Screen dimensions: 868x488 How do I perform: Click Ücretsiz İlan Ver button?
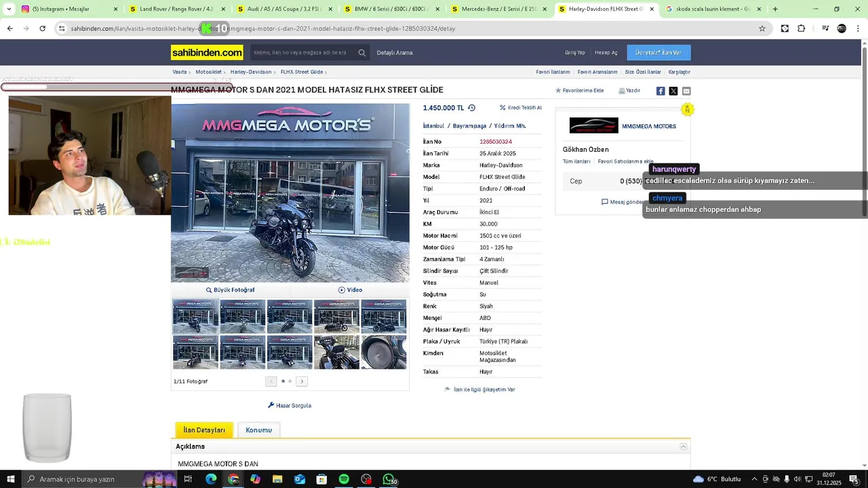[x=658, y=53]
